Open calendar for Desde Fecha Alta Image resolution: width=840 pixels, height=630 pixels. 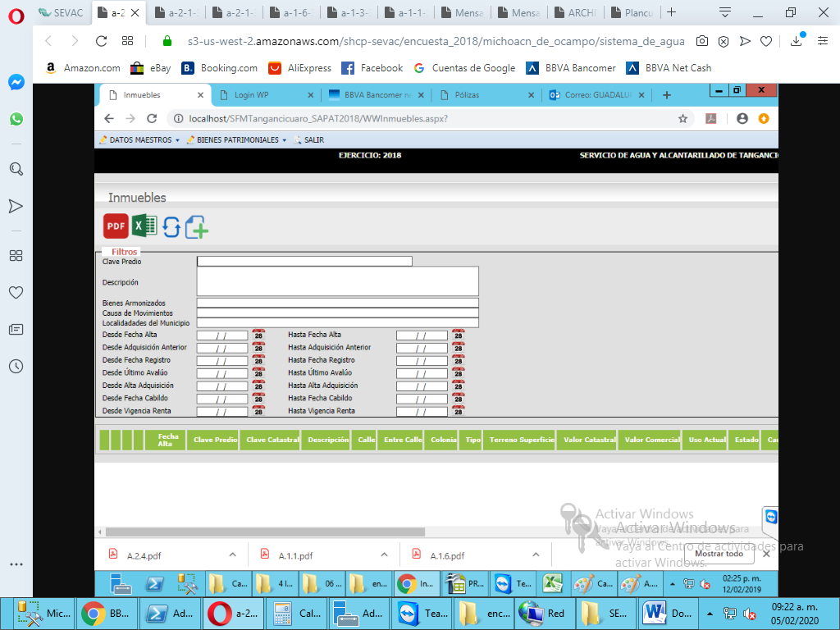tap(258, 335)
